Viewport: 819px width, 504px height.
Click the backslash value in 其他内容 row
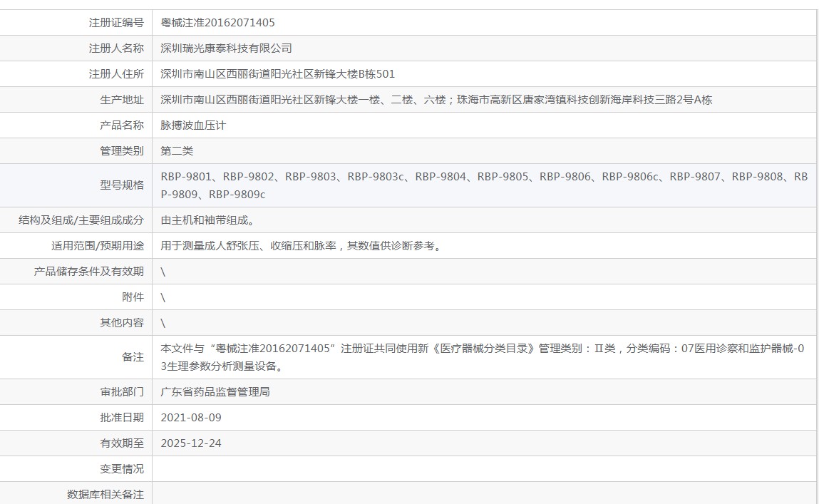coord(163,323)
